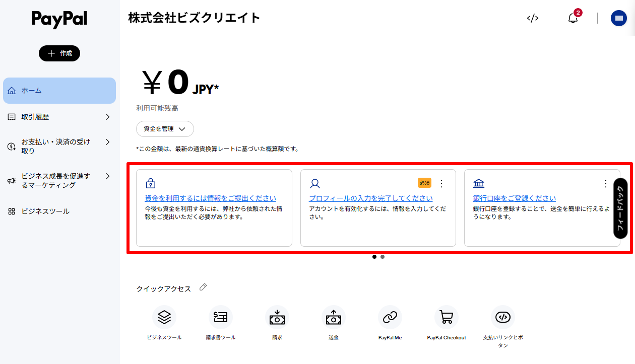Open developer tools code icon in header
Image resolution: width=635 pixels, height=364 pixels.
pos(533,18)
